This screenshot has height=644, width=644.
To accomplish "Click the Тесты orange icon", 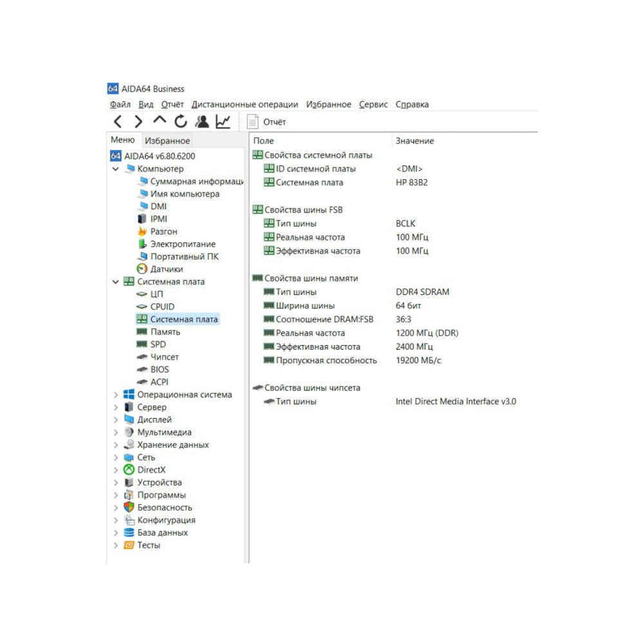I will click(x=129, y=545).
